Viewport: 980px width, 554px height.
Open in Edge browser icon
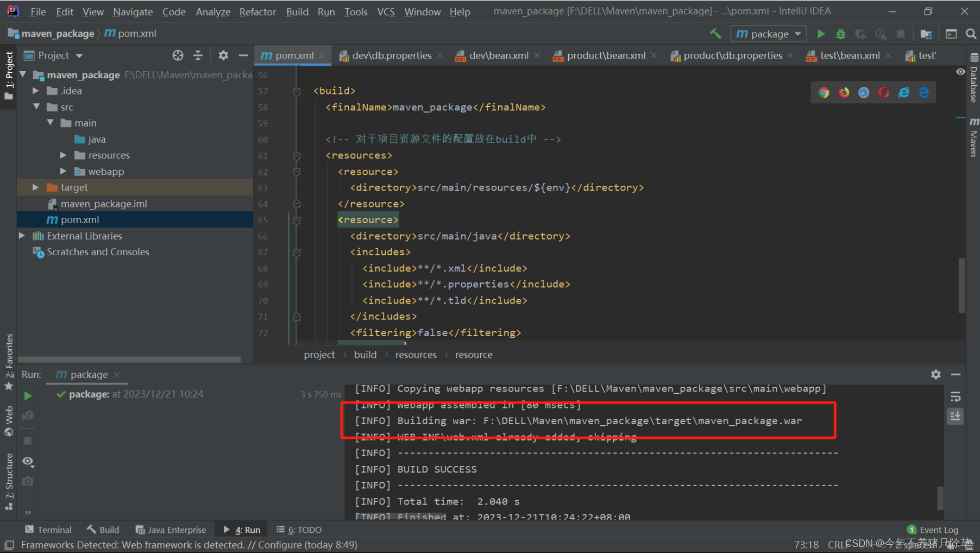pos(924,93)
